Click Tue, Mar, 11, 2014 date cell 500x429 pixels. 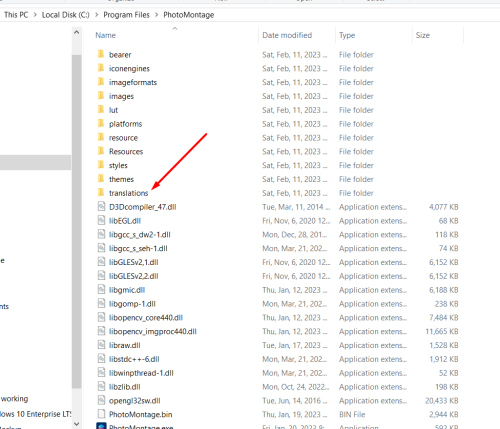coord(296,207)
